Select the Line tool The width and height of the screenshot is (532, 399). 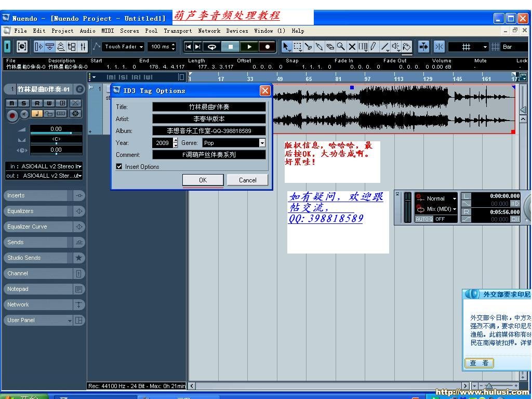point(385,46)
